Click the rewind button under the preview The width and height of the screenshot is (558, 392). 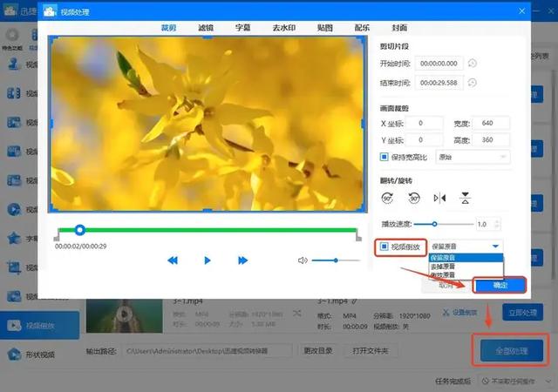coord(173,260)
